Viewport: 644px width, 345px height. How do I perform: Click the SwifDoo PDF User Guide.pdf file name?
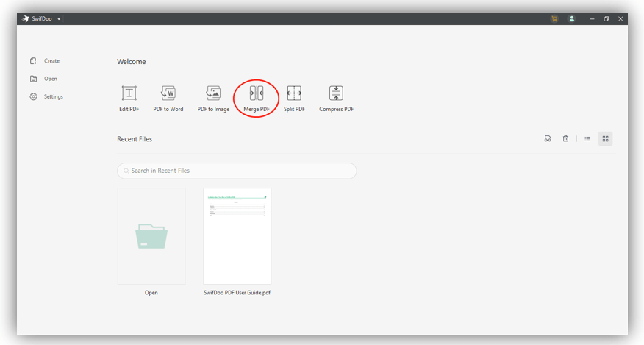pyautogui.click(x=237, y=293)
